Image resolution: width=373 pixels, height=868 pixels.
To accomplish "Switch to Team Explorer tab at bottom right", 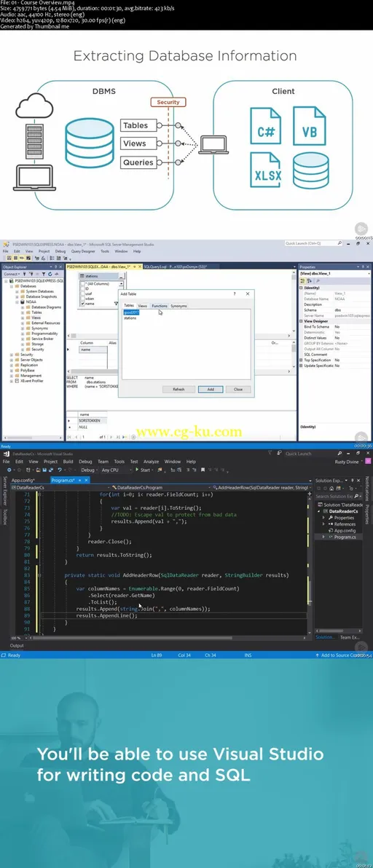I will pyautogui.click(x=350, y=637).
